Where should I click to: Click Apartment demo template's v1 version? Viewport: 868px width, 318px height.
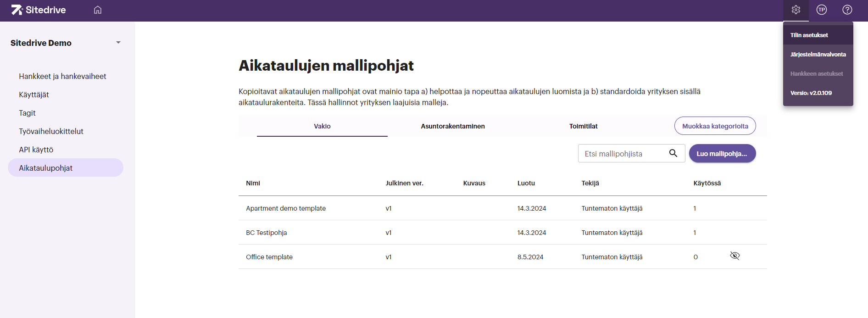[389, 208]
